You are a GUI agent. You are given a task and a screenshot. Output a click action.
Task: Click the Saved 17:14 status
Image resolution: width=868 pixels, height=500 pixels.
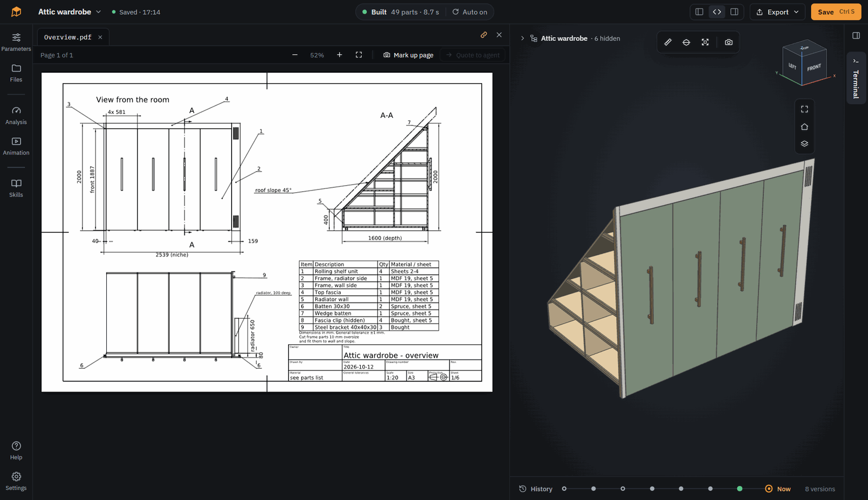pos(136,12)
